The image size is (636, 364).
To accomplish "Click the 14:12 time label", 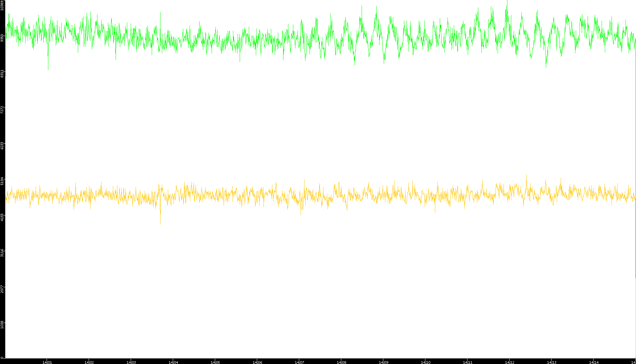I will 510,362.
